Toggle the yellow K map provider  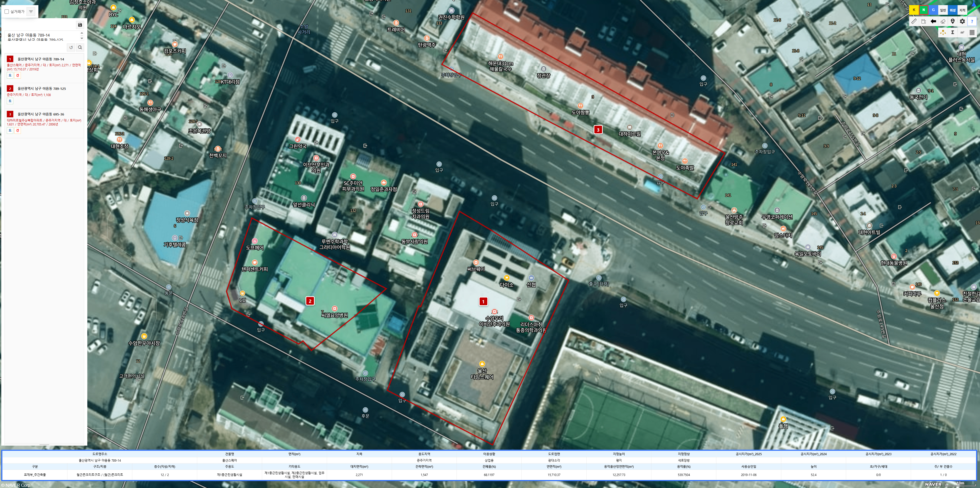[914, 10]
